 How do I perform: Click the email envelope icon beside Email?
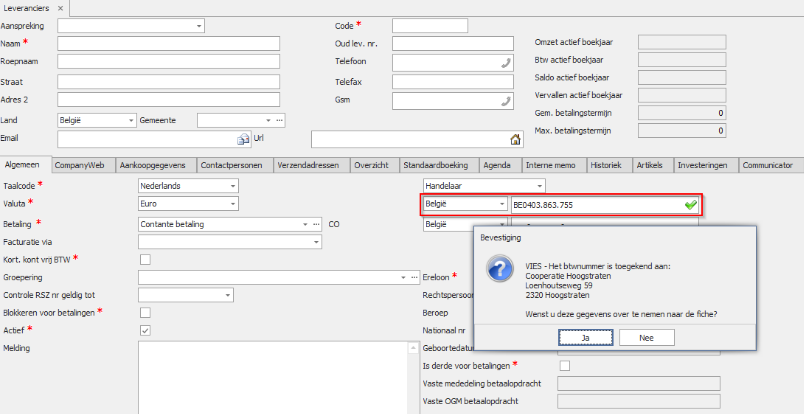tap(243, 139)
